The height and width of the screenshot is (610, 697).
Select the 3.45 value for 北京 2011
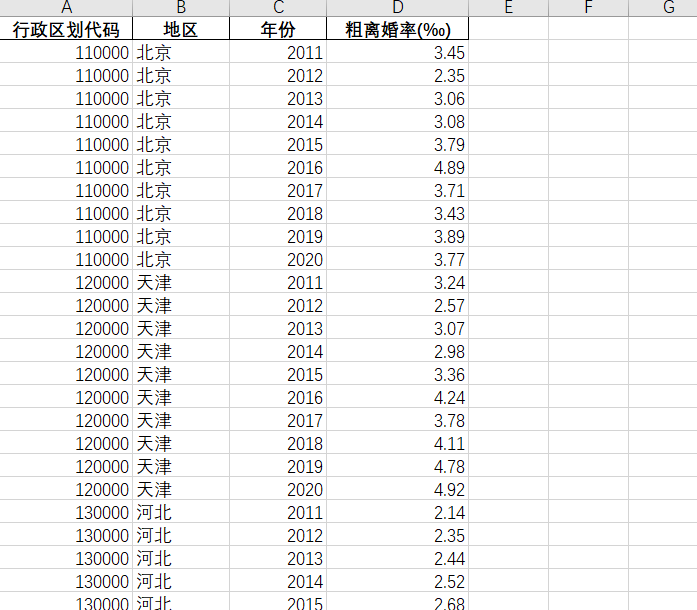[397, 52]
